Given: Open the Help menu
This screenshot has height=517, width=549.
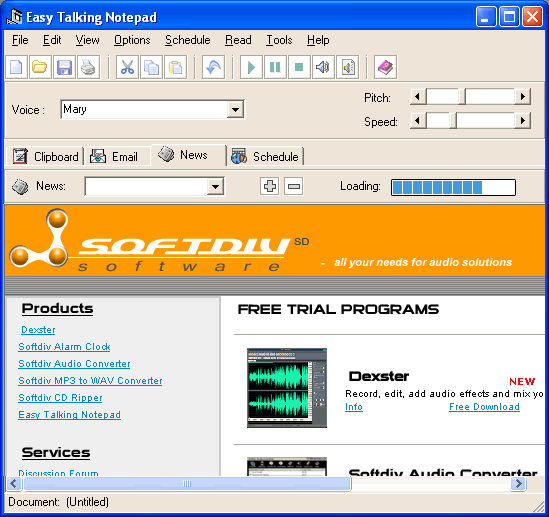Looking at the screenshot, I should (x=318, y=40).
